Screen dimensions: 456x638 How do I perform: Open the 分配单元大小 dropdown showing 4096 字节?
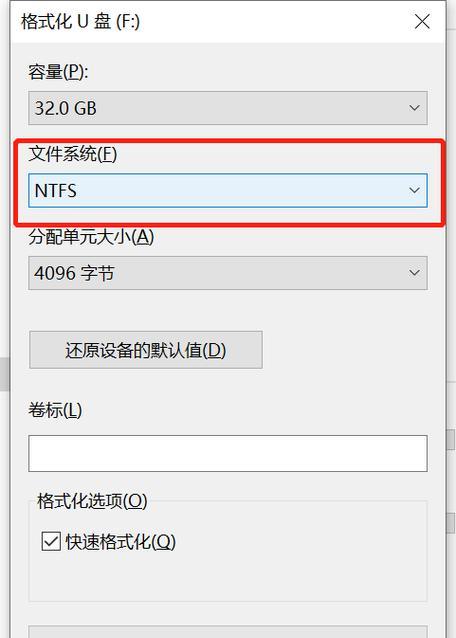[x=228, y=273]
